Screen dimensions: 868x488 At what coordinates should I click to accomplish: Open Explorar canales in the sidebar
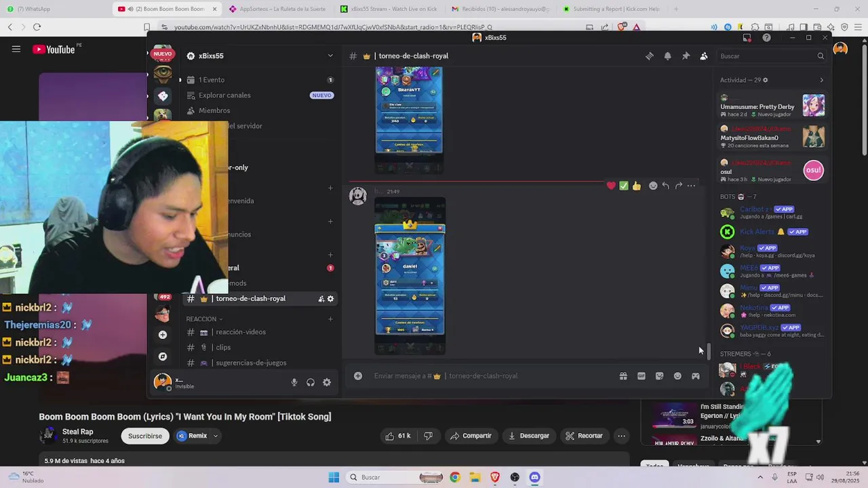pyautogui.click(x=260, y=96)
